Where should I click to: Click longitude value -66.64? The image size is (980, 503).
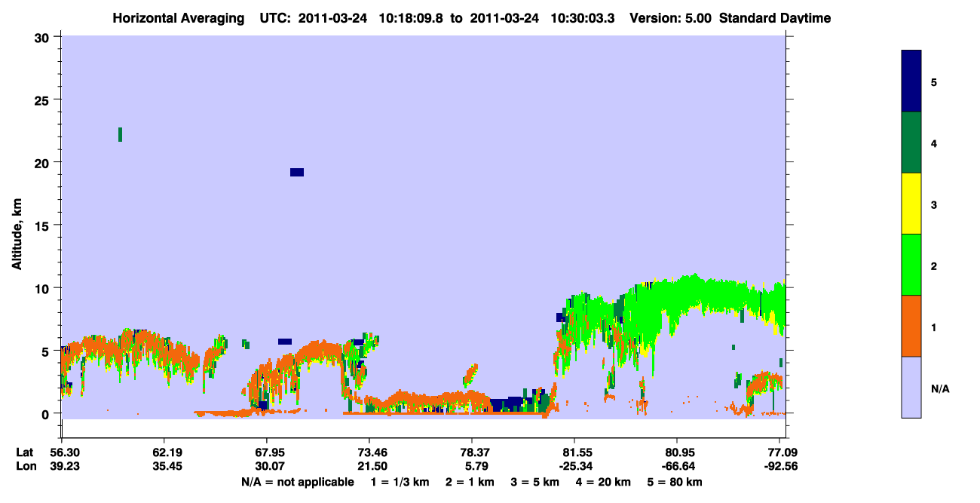coord(678,466)
